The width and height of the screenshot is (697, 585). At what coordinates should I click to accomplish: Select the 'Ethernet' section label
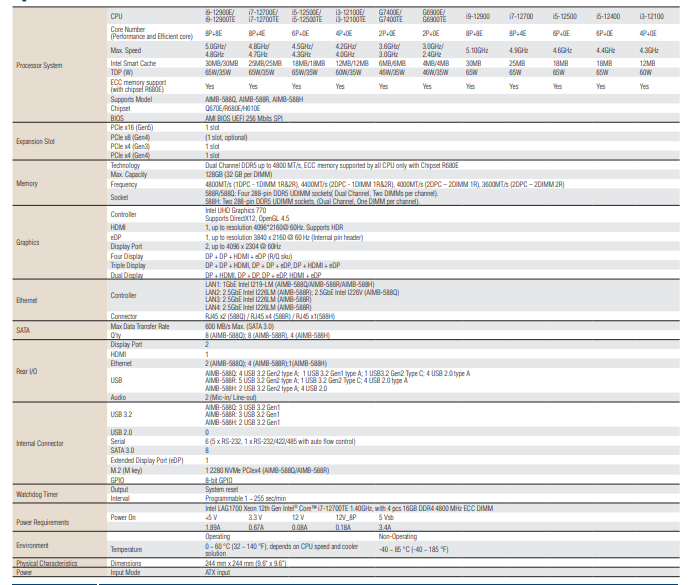(27, 301)
